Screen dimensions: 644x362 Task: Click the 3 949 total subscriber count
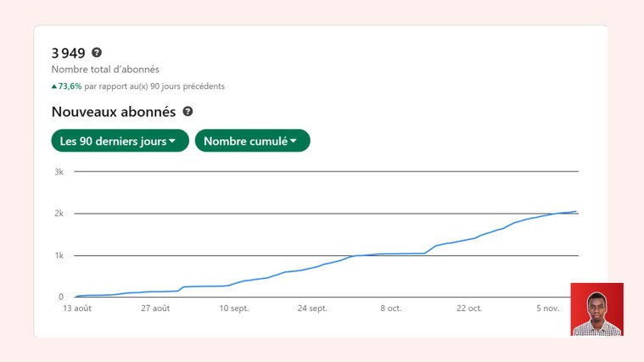[x=69, y=53]
